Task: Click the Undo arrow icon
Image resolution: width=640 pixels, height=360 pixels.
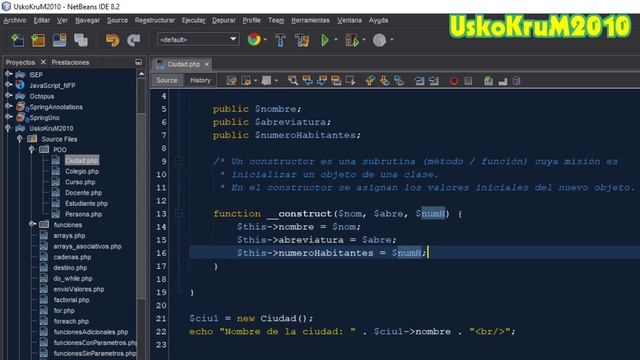Action: tap(112, 40)
